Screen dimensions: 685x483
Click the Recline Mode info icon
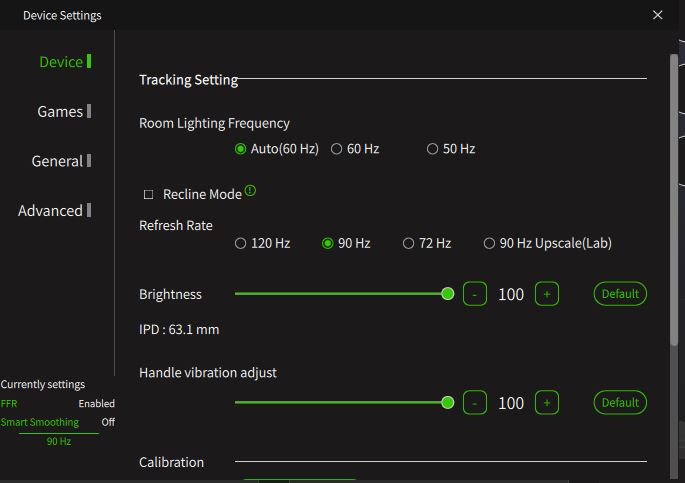pos(250,190)
